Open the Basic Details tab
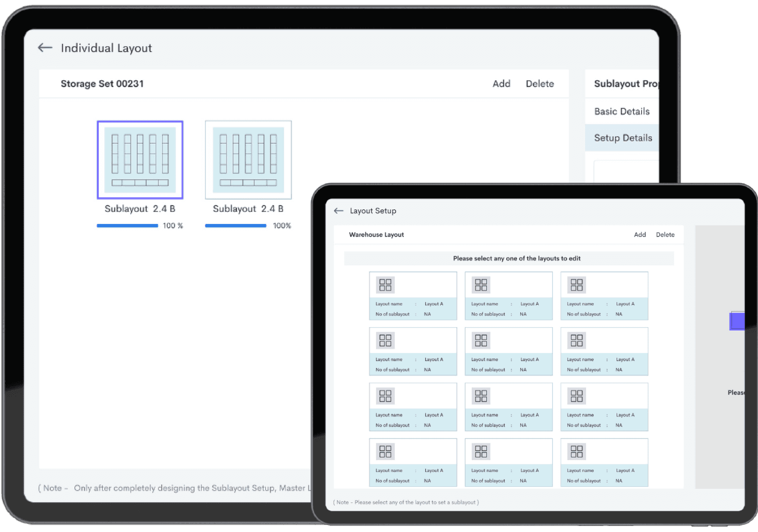This screenshot has height=532, width=758. (x=622, y=111)
